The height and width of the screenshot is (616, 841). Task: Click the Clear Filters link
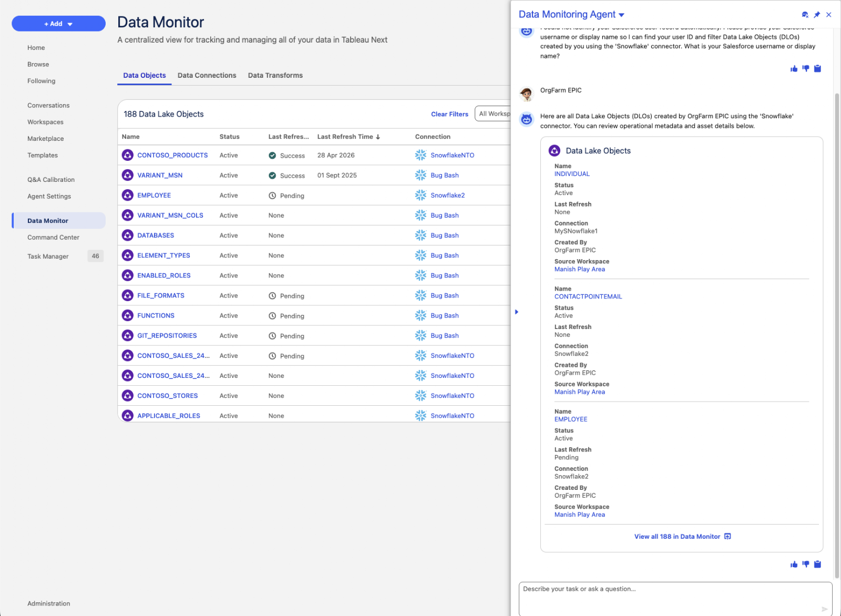click(x=449, y=114)
